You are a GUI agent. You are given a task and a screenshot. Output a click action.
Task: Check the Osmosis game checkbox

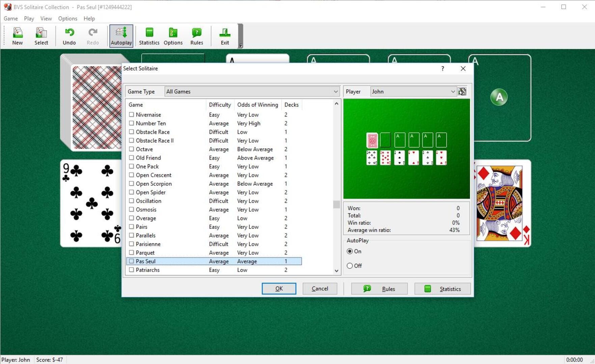(132, 209)
